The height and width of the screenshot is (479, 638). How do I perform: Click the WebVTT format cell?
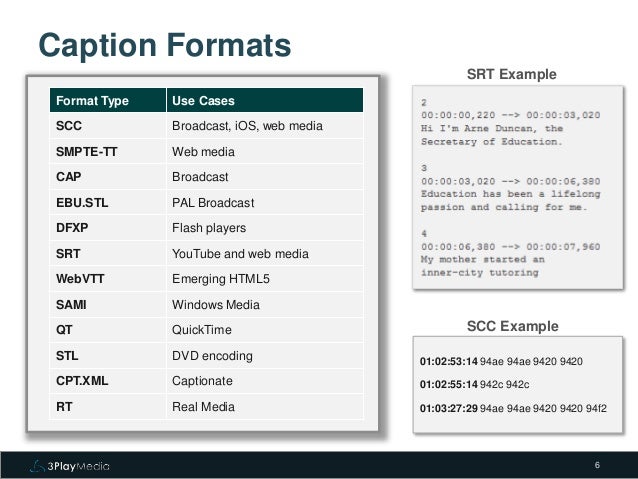pos(108,279)
